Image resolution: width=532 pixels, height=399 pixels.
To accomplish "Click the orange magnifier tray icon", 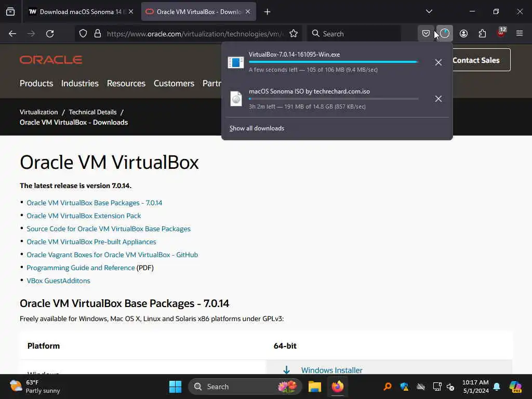I will (x=387, y=387).
